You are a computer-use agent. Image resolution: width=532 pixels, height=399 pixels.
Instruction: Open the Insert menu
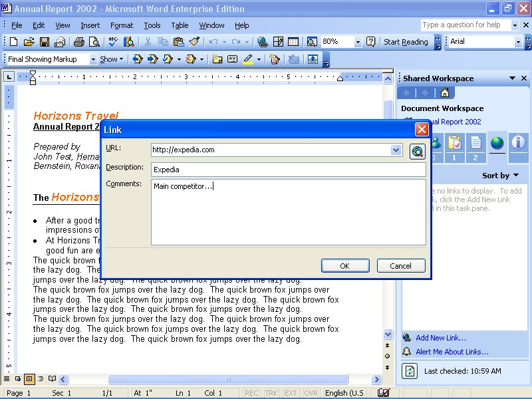click(90, 25)
